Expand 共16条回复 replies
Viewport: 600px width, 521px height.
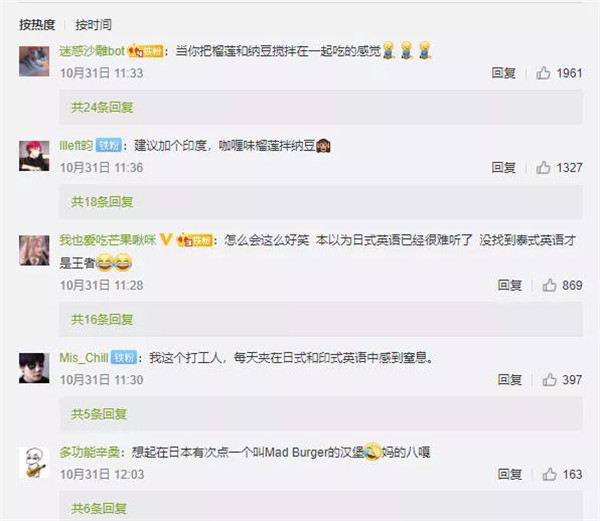(102, 319)
